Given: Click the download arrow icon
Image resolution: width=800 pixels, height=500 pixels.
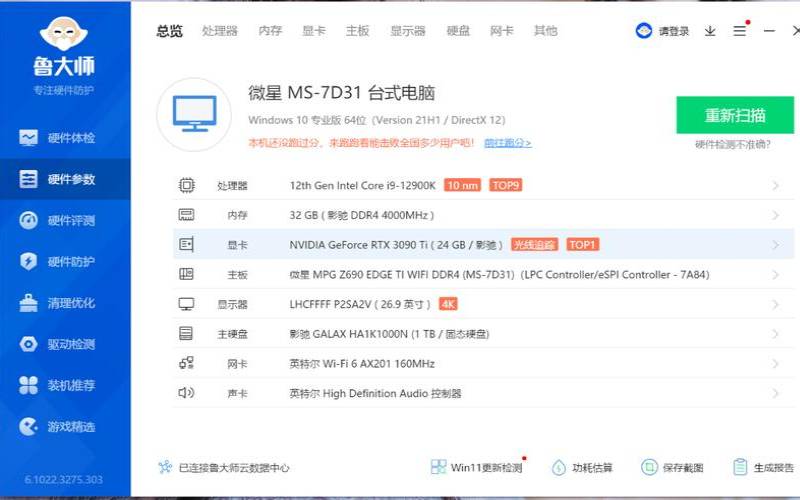Looking at the screenshot, I should (710, 31).
